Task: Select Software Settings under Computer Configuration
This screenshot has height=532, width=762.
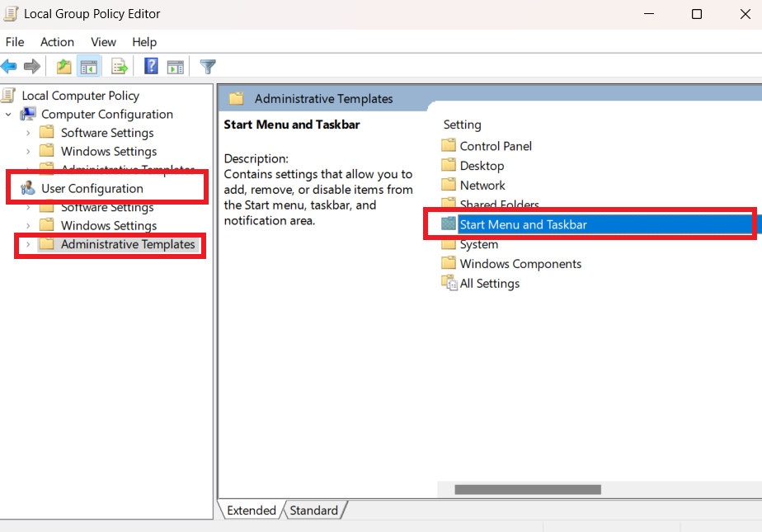Action: coord(107,133)
